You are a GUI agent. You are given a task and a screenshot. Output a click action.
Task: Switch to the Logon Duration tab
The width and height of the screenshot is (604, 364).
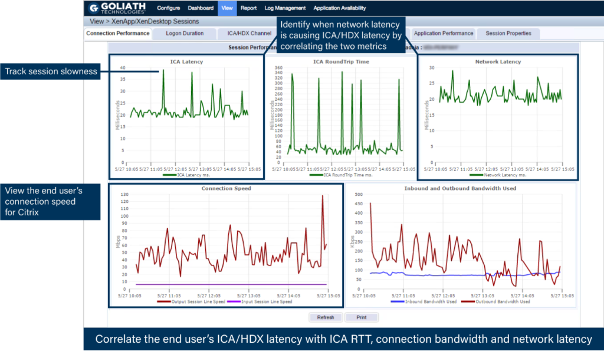tap(185, 34)
